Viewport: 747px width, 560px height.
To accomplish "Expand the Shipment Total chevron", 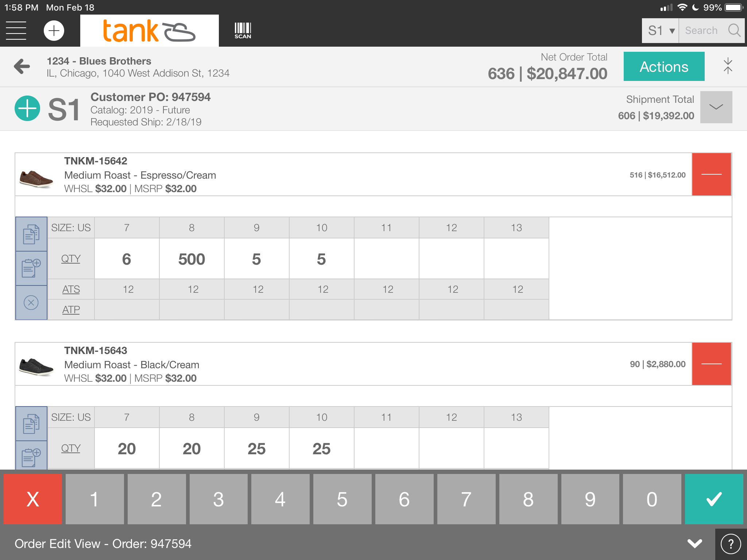I will (716, 107).
